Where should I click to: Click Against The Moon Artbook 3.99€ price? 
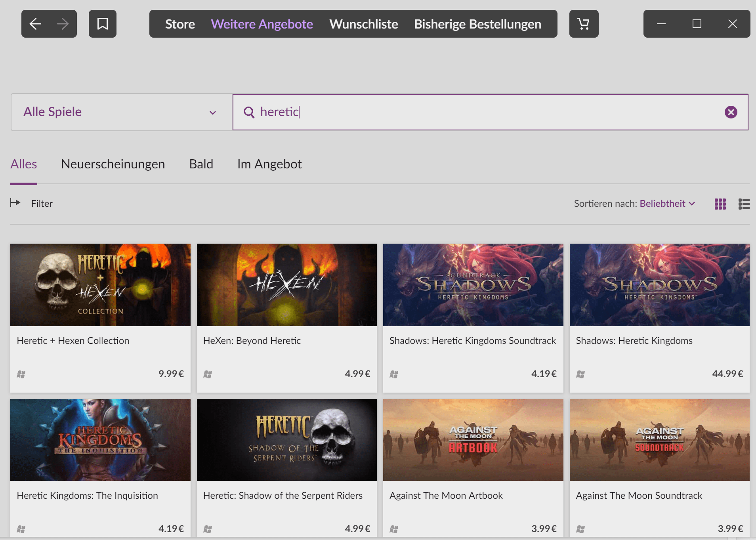point(544,529)
